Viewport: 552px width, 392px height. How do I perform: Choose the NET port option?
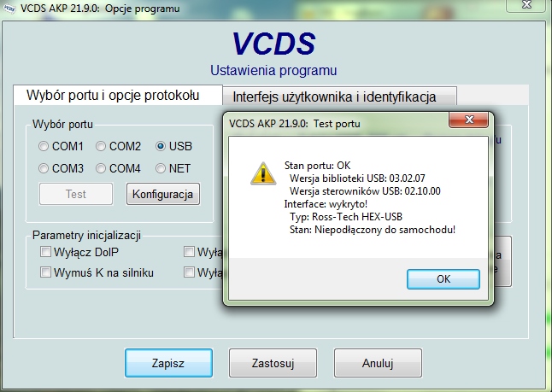coord(161,168)
